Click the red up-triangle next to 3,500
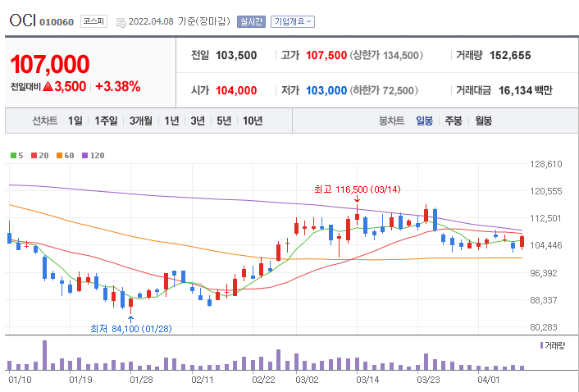The image size is (579, 392). [48, 86]
